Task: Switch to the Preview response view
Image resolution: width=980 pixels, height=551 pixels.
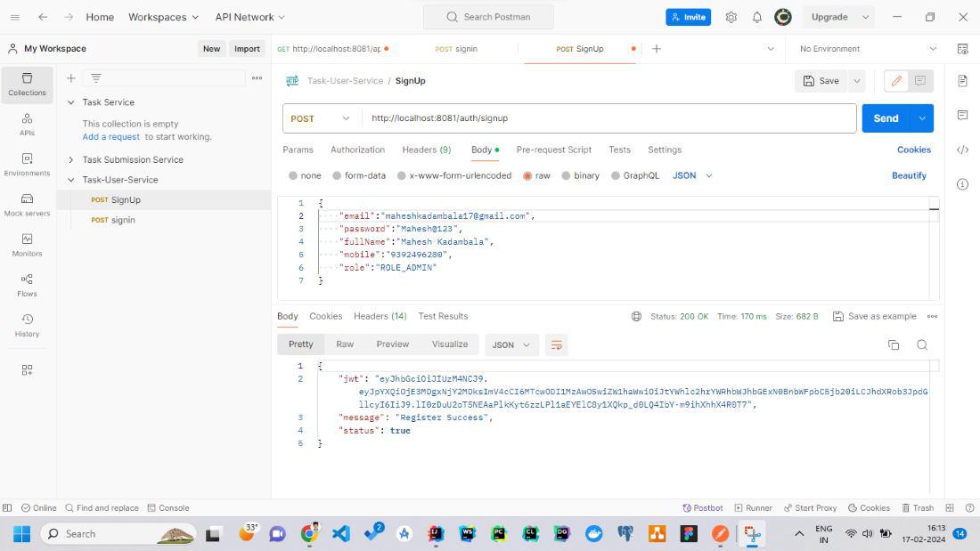Action: pos(393,344)
